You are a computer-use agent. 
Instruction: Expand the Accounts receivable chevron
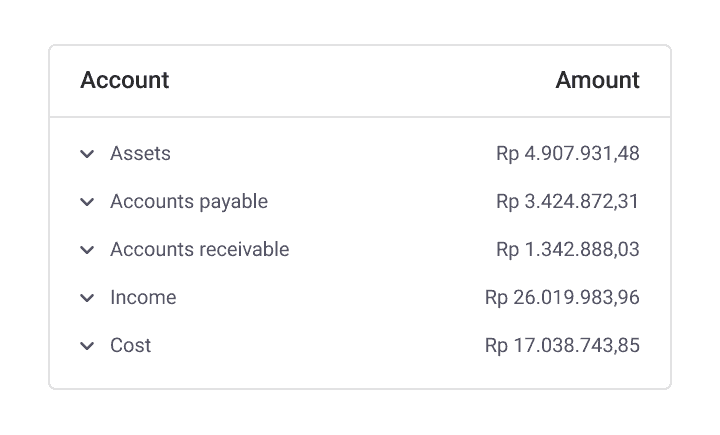pos(87,250)
